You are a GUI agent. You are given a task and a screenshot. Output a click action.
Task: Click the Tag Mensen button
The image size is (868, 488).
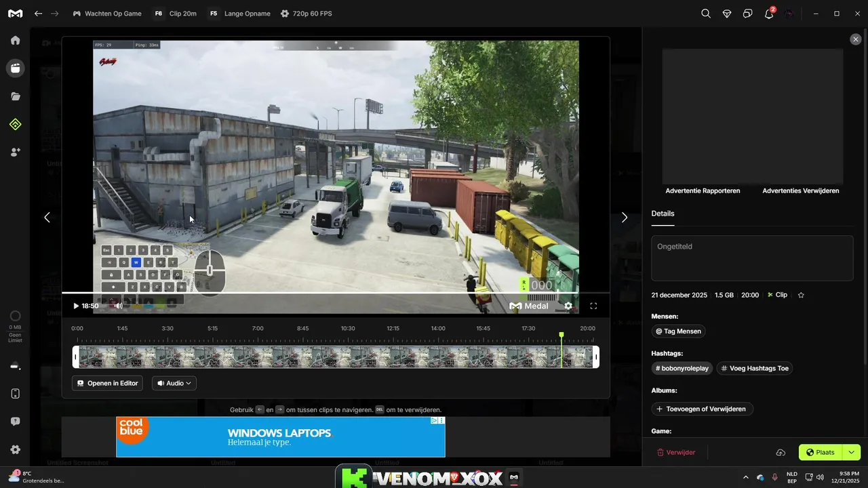point(678,331)
